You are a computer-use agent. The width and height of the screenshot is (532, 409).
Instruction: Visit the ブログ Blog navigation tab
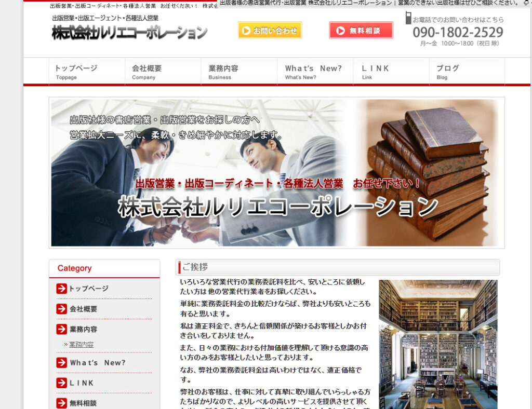tap(467, 72)
